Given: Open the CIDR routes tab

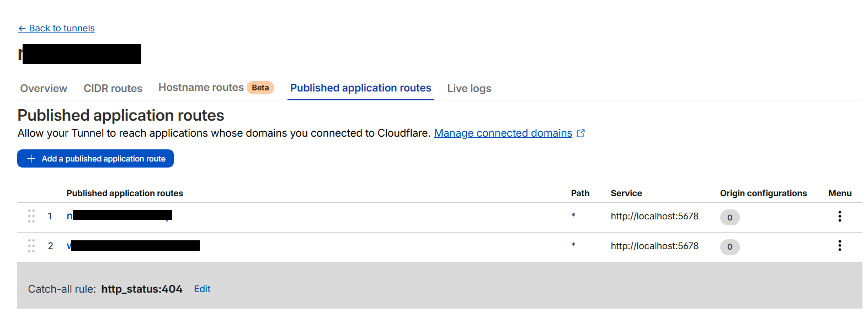Looking at the screenshot, I should click(113, 88).
